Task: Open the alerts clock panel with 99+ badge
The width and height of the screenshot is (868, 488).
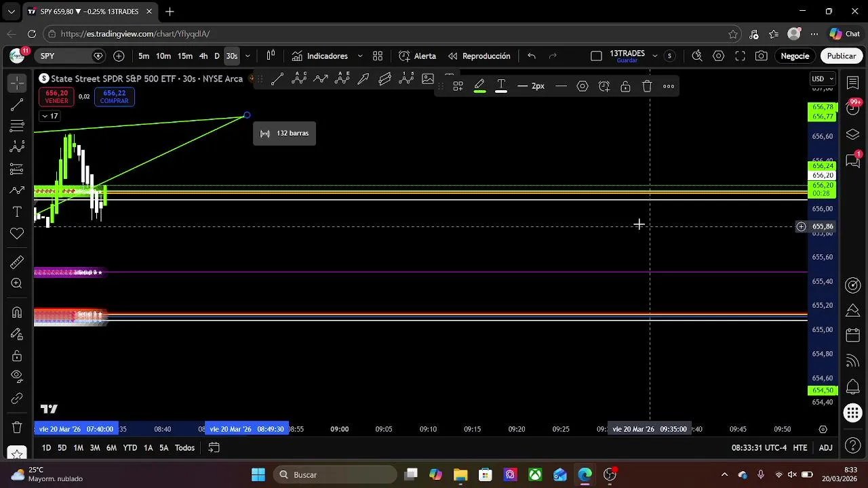Action: pos(853,107)
